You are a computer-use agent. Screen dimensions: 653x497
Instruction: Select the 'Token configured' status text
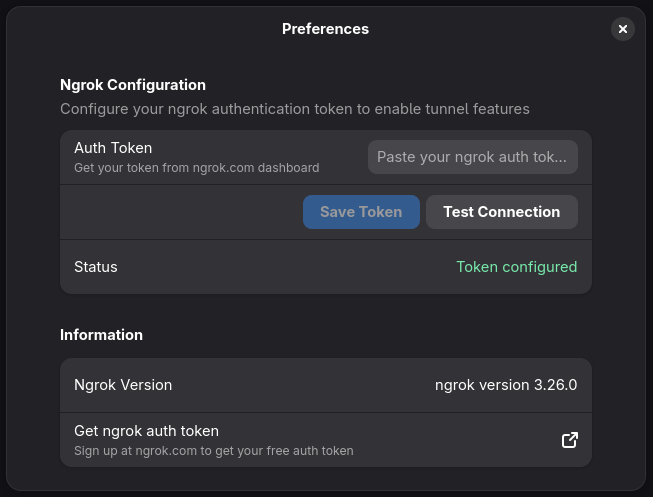(x=516, y=267)
